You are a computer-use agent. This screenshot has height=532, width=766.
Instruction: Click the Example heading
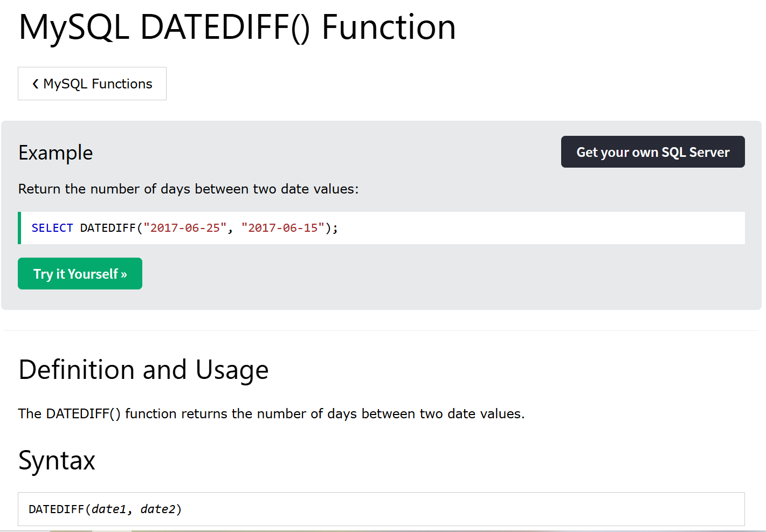pyautogui.click(x=56, y=153)
